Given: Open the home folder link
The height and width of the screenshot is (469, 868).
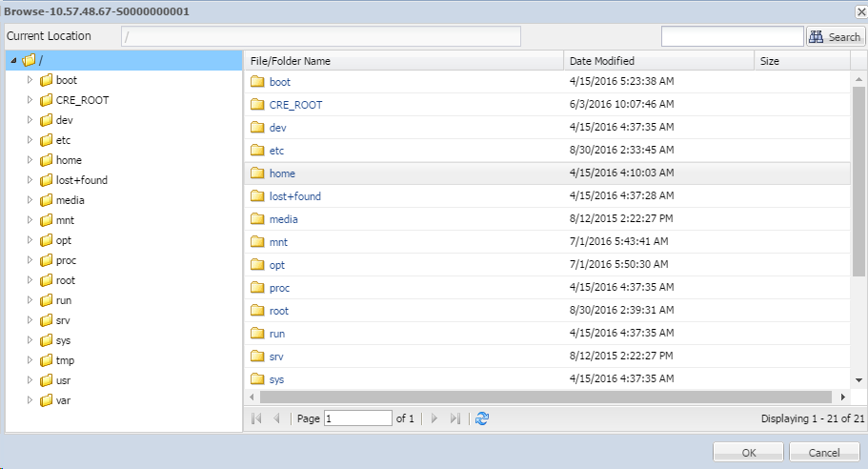Looking at the screenshot, I should click(282, 173).
